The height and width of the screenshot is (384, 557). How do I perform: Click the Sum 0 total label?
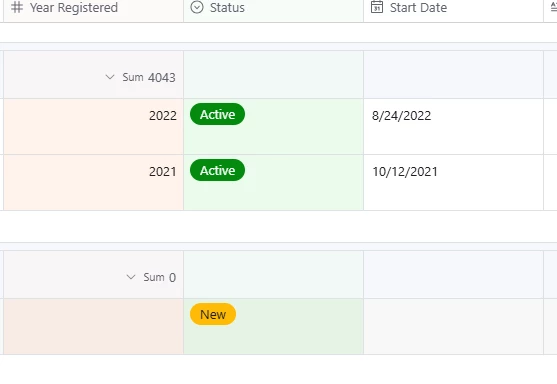click(x=159, y=277)
